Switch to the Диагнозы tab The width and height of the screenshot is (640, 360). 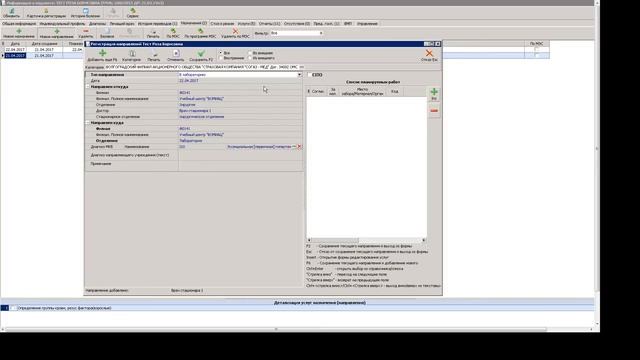[98, 24]
